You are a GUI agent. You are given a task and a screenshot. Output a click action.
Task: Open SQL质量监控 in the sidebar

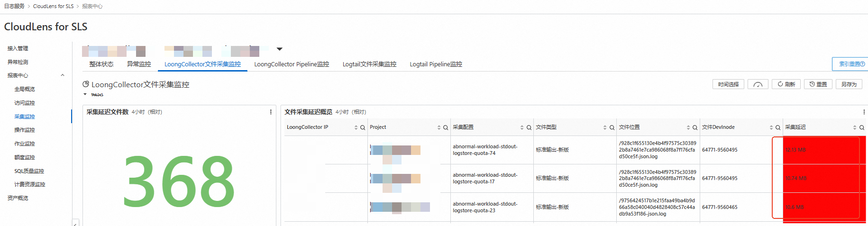pyautogui.click(x=29, y=171)
